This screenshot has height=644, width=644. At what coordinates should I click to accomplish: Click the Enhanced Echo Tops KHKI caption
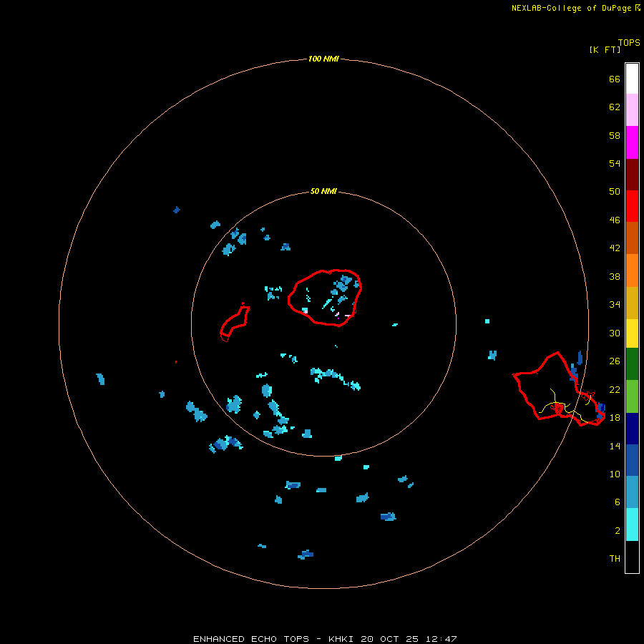tap(325, 639)
